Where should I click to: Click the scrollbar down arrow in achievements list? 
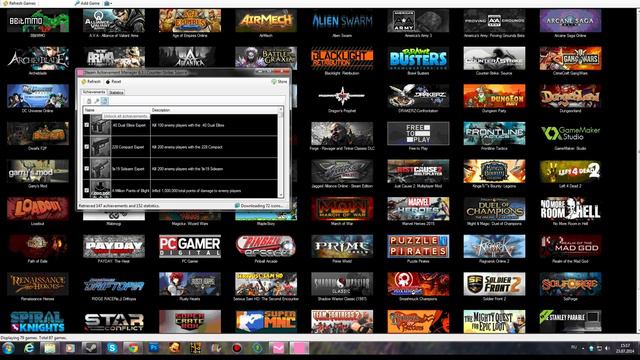280,195
